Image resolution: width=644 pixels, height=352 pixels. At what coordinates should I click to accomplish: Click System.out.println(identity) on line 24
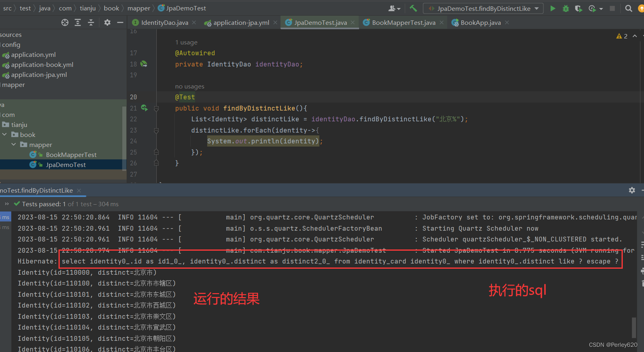263,141
